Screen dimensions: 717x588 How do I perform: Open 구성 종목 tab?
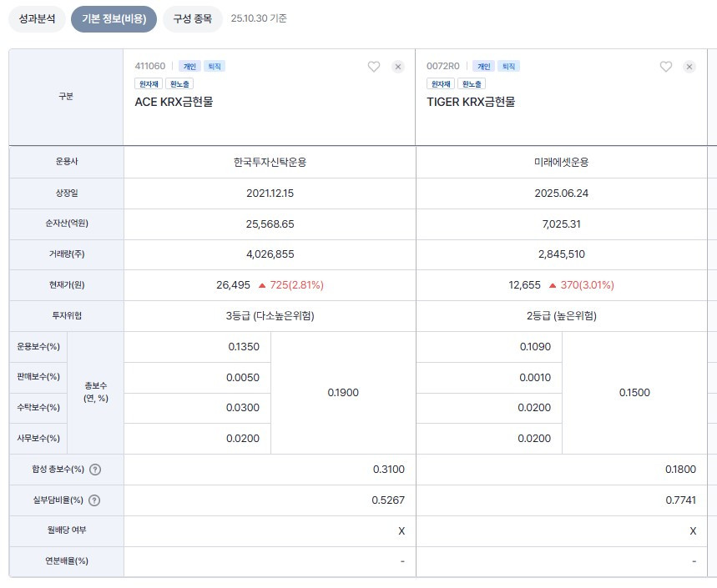[x=193, y=18]
